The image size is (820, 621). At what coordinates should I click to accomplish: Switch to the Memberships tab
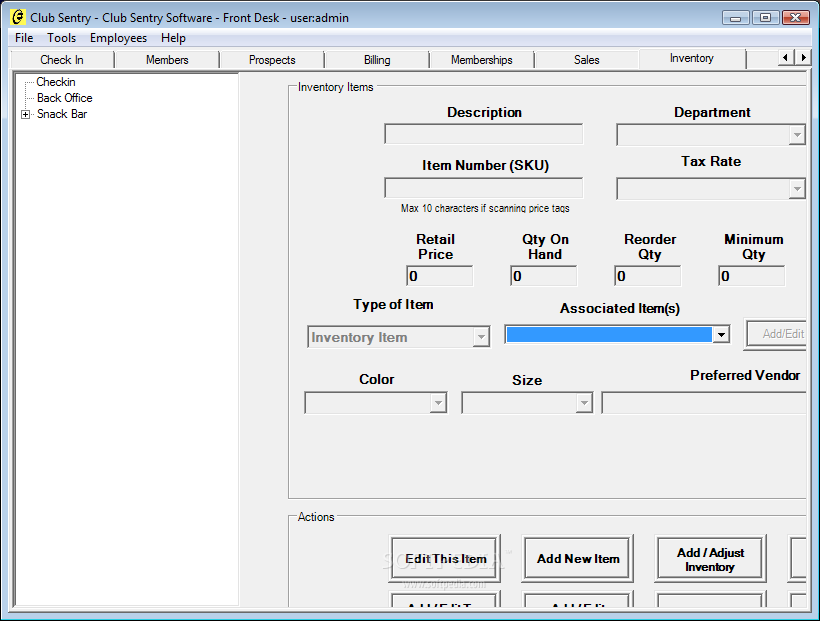click(482, 60)
